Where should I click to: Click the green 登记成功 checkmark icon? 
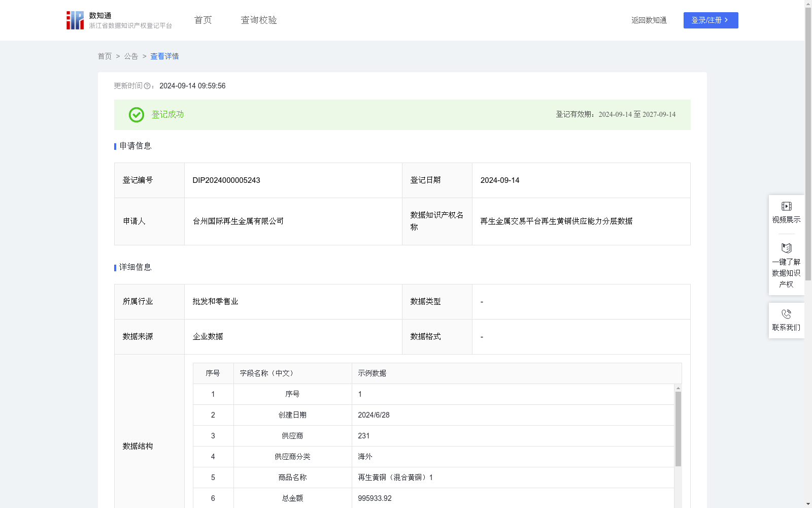pos(136,115)
